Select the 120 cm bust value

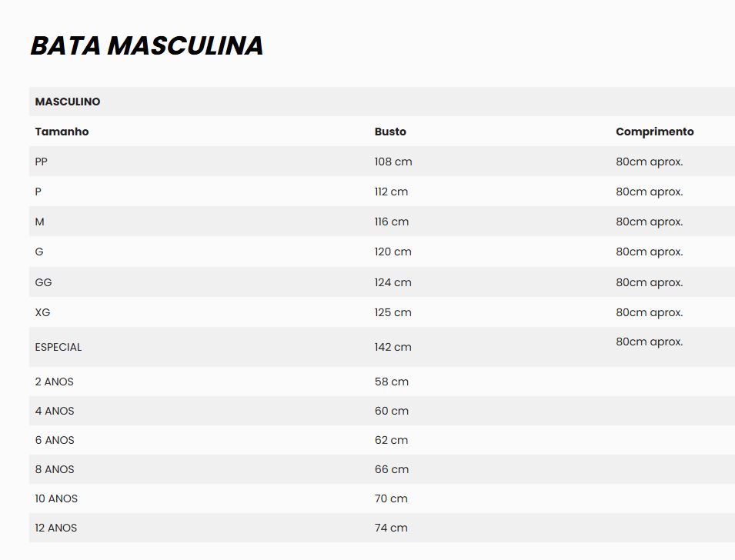(x=393, y=252)
